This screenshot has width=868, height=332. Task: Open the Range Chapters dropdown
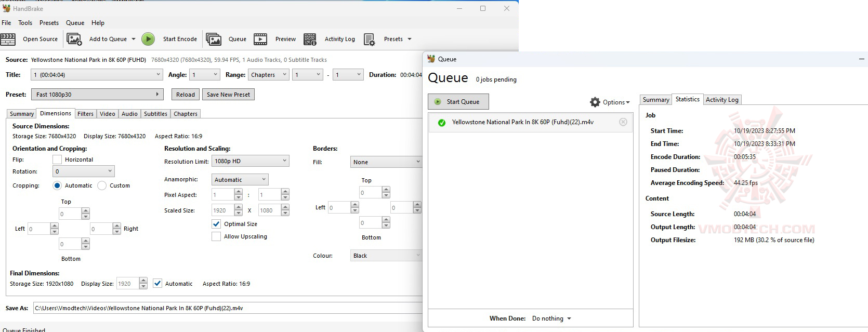coord(268,75)
